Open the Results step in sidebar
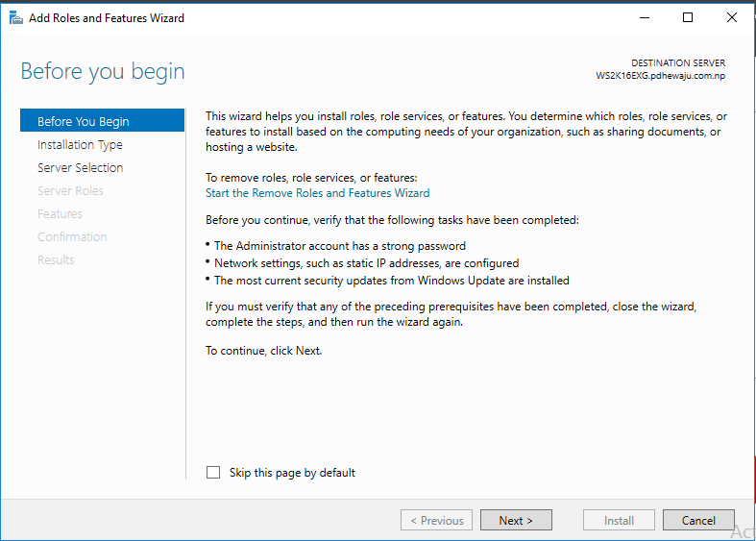The height and width of the screenshot is (541, 756). [56, 260]
